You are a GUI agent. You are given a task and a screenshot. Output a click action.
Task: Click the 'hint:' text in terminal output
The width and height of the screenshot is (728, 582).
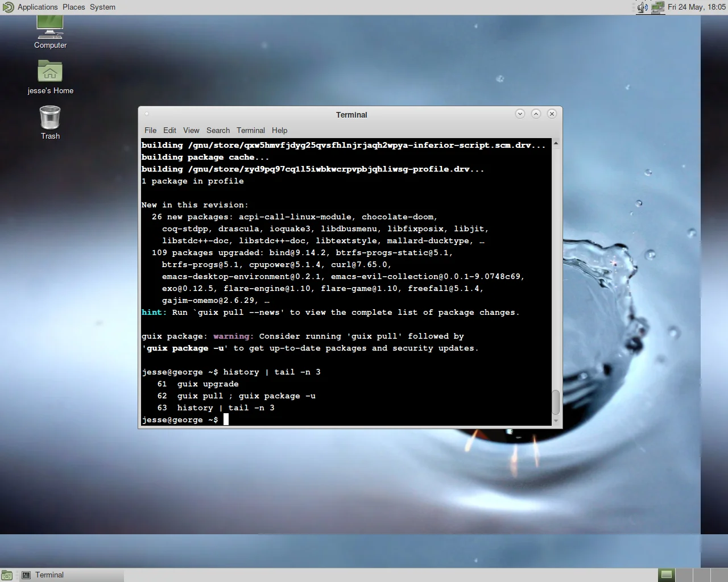point(154,312)
